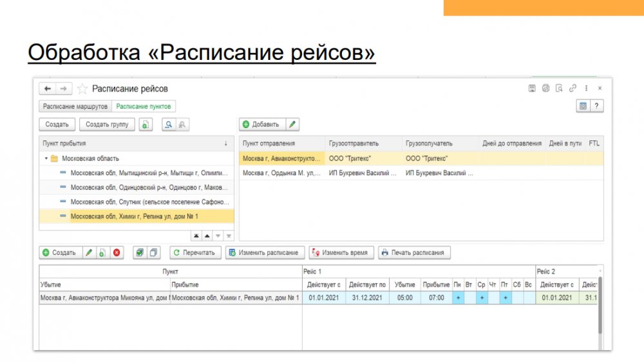Open help with question mark button
This screenshot has height=363, width=644.
pos(597,106)
